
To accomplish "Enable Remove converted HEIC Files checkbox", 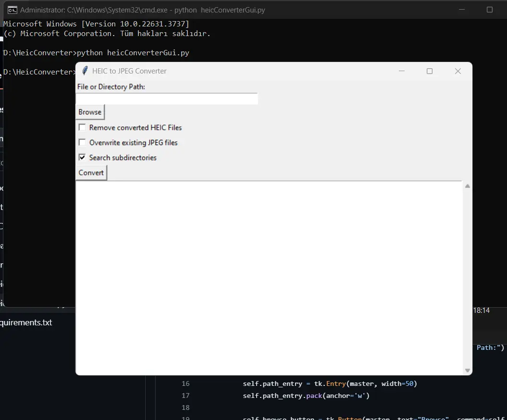I will (82, 127).
